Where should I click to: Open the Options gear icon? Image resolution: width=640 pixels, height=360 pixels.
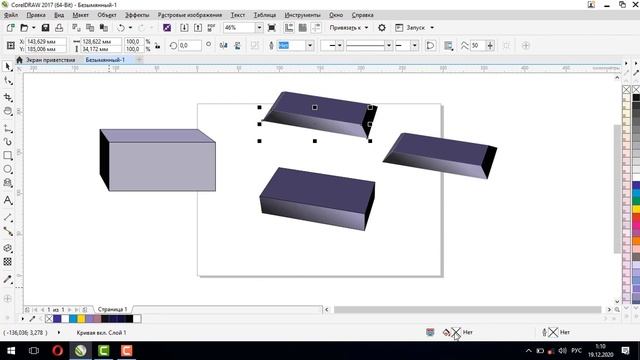(x=382, y=28)
